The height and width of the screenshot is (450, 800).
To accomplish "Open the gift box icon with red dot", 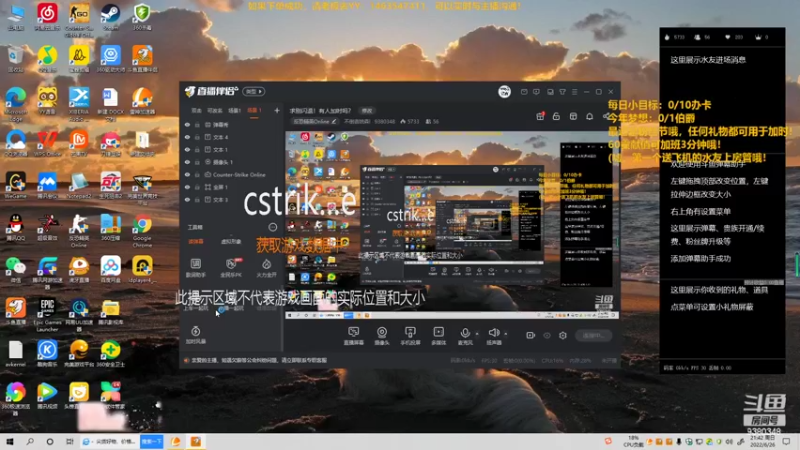I will pos(540,116).
